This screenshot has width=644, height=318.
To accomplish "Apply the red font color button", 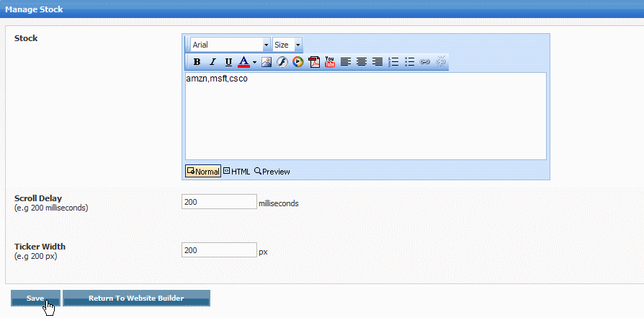I will click(x=244, y=62).
